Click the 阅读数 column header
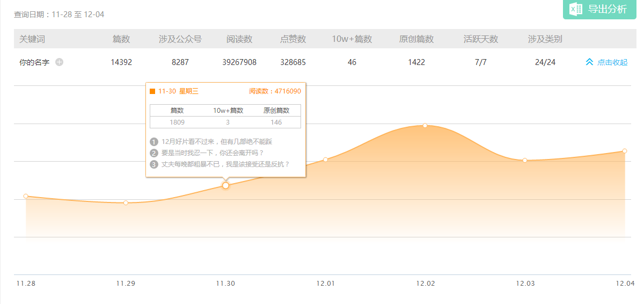Viewport: 644px width, 304px height. pyautogui.click(x=239, y=39)
